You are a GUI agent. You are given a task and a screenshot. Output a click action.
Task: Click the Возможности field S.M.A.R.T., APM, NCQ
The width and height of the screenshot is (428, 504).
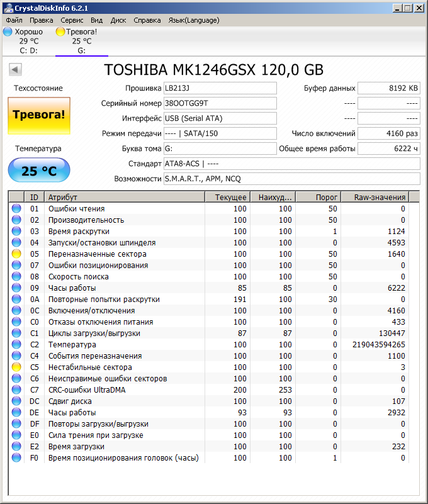[x=292, y=179]
